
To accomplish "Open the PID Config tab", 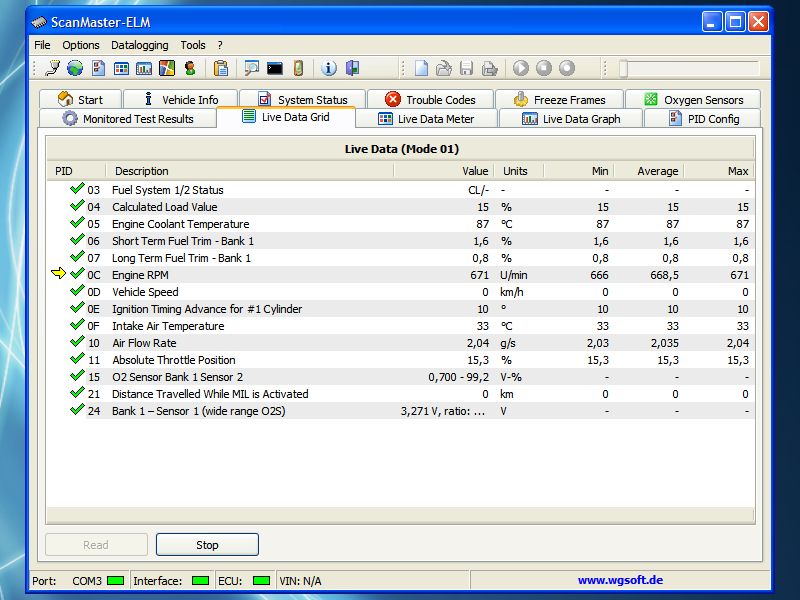I will [703, 119].
